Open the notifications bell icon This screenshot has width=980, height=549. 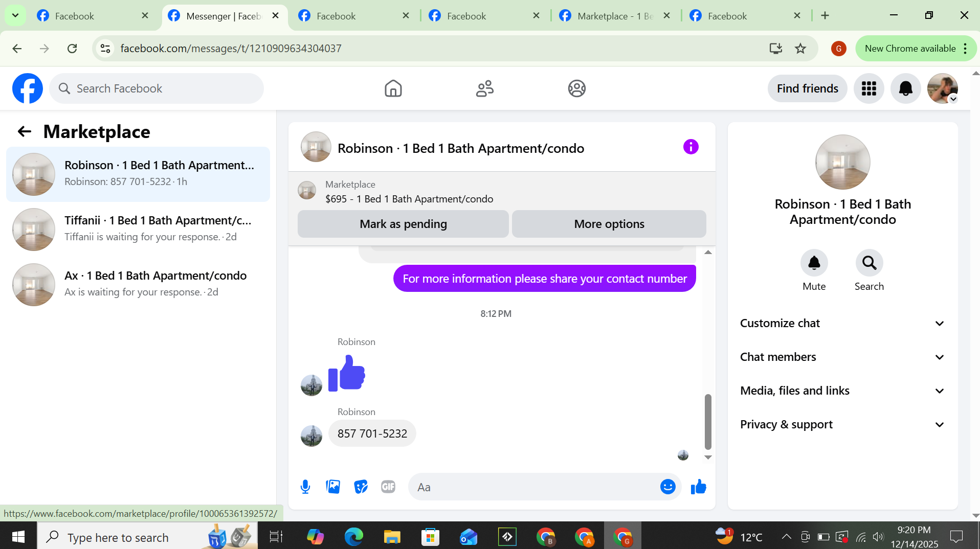coord(905,88)
